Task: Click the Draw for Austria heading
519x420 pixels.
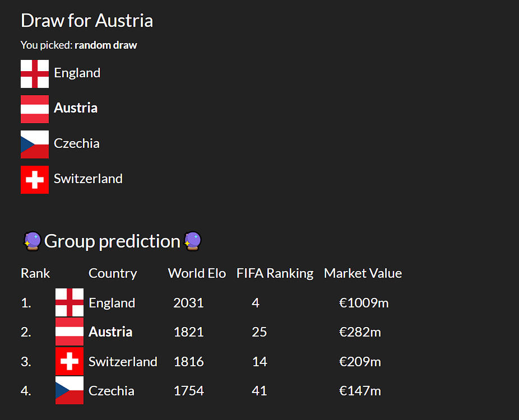Action: point(87,21)
